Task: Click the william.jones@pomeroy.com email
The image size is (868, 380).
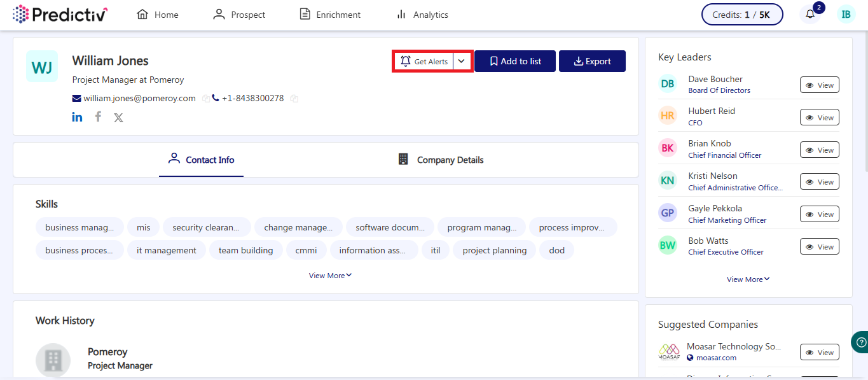Action: coord(139,98)
